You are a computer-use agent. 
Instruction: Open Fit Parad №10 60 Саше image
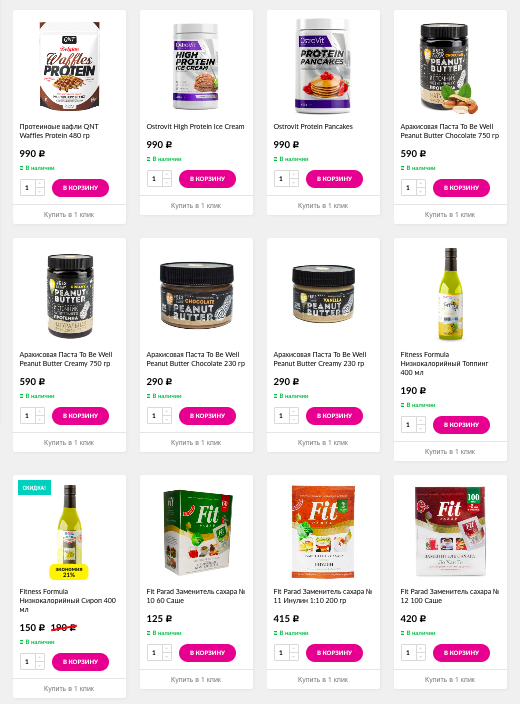click(x=198, y=532)
